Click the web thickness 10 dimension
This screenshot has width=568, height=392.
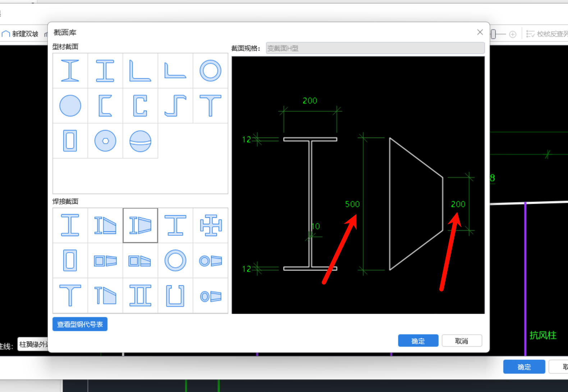pos(316,226)
